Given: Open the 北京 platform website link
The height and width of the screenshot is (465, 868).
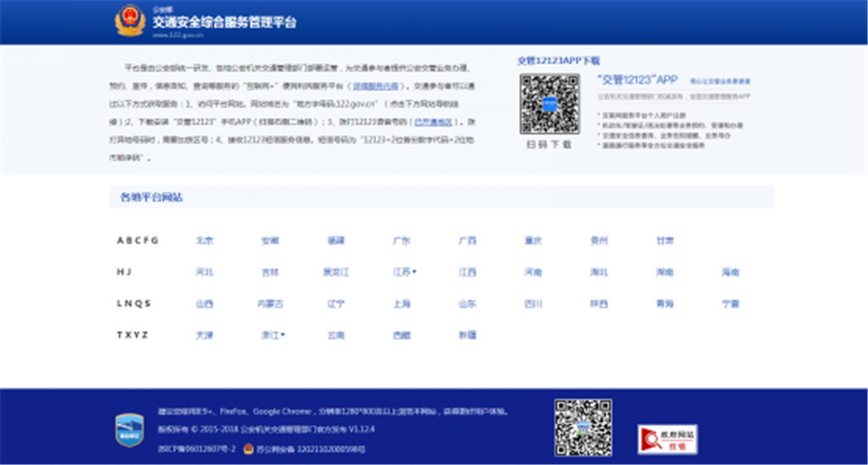Looking at the screenshot, I should [204, 241].
